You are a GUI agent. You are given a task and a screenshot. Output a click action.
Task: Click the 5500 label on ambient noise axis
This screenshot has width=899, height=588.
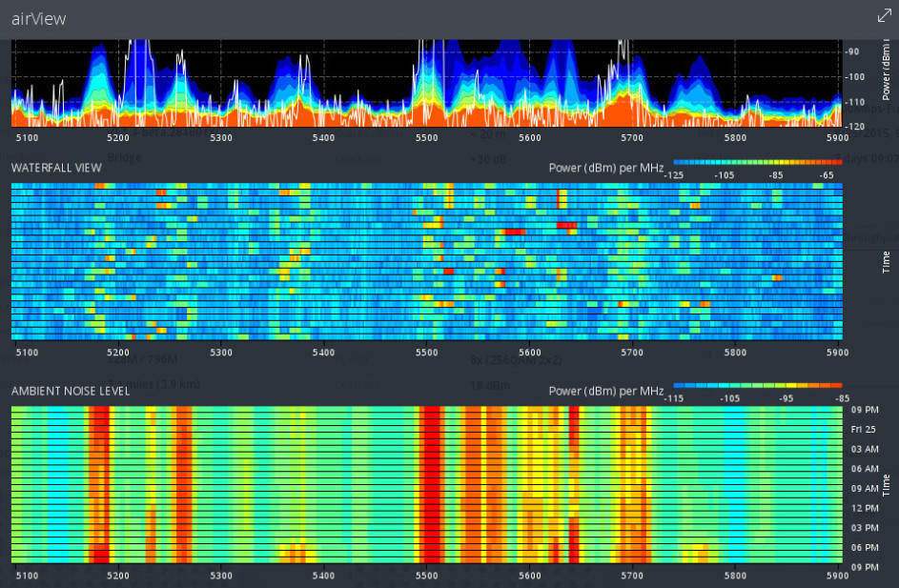(427, 576)
